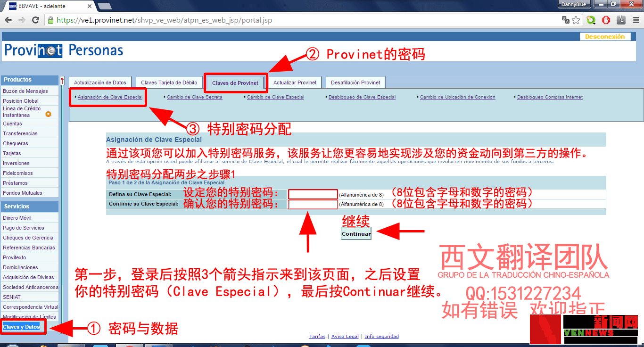Click the green padlock in the address bar
The width and height of the screenshot is (644, 347).
(51, 20)
